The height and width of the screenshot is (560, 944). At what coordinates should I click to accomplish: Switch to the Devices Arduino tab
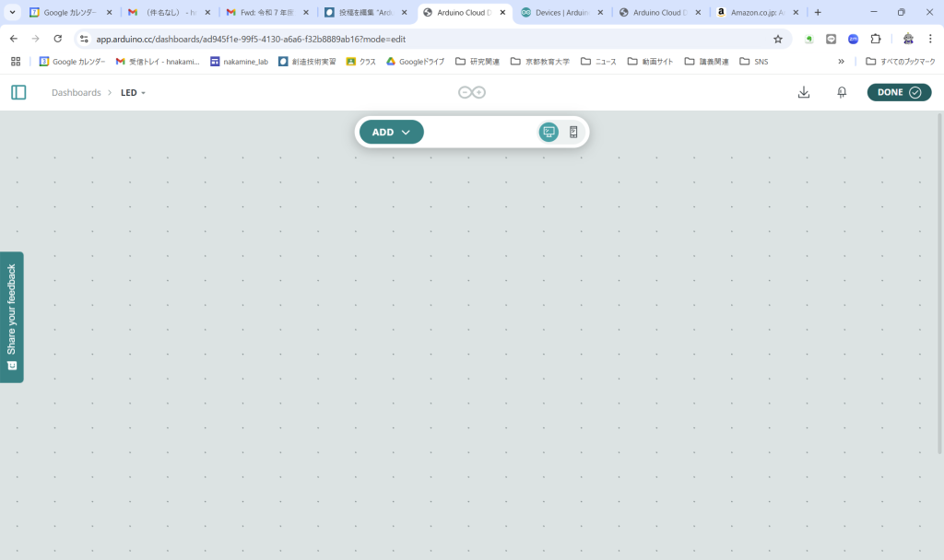560,13
